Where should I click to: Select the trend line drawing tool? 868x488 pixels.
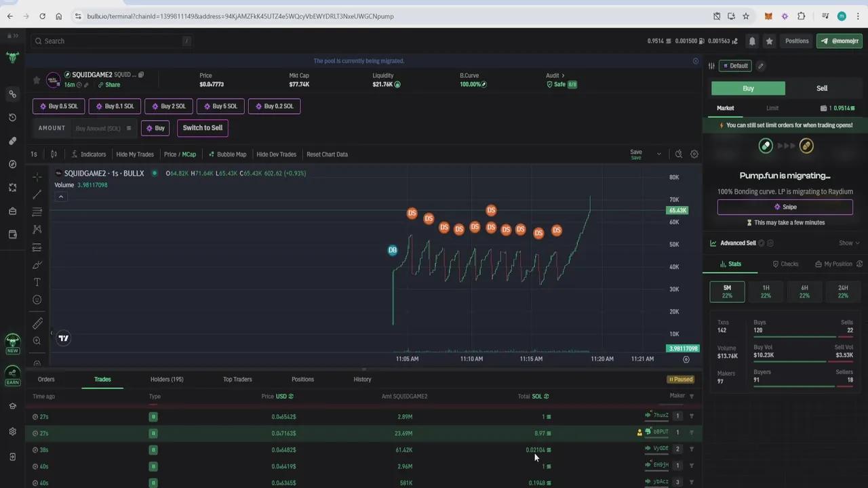click(37, 195)
